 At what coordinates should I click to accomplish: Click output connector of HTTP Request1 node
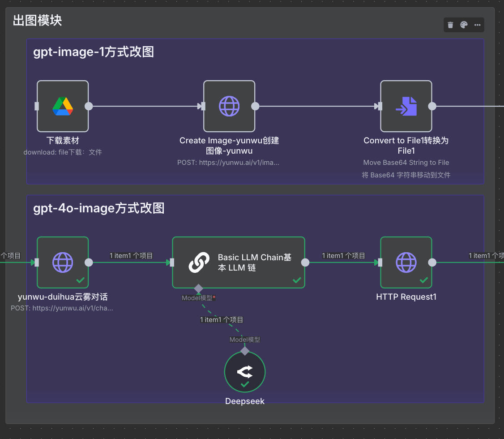click(432, 263)
